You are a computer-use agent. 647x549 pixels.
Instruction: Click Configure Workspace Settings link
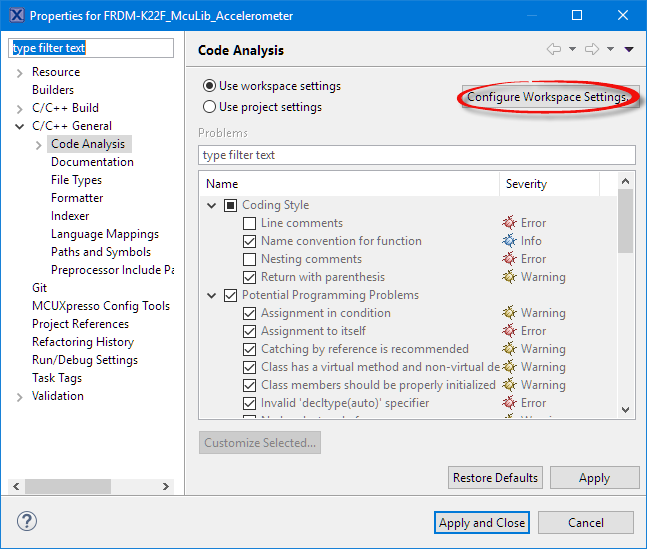(548, 97)
